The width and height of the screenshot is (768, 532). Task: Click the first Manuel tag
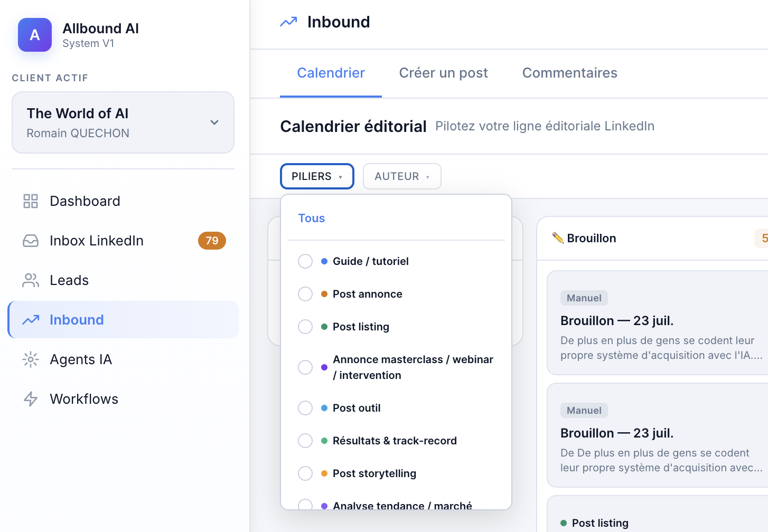click(x=584, y=298)
